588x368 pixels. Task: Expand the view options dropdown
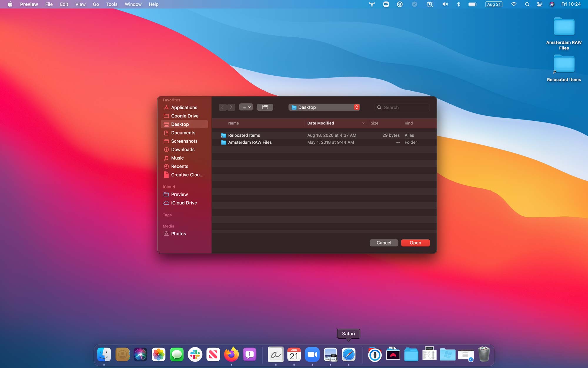[x=245, y=107]
